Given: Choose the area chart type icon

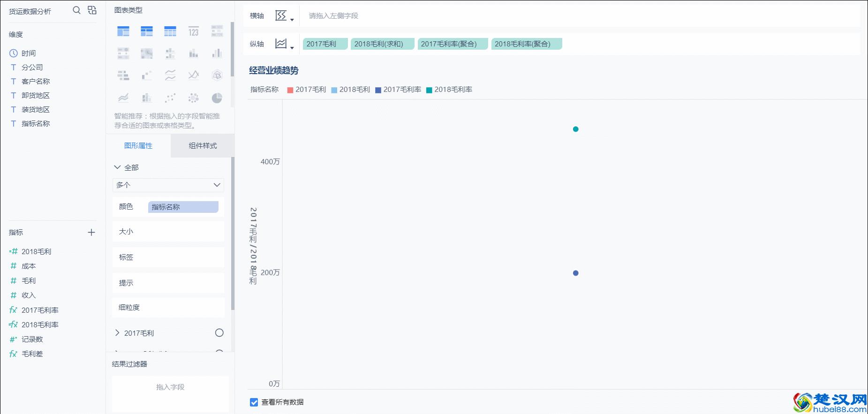Looking at the screenshot, I should click(123, 98).
